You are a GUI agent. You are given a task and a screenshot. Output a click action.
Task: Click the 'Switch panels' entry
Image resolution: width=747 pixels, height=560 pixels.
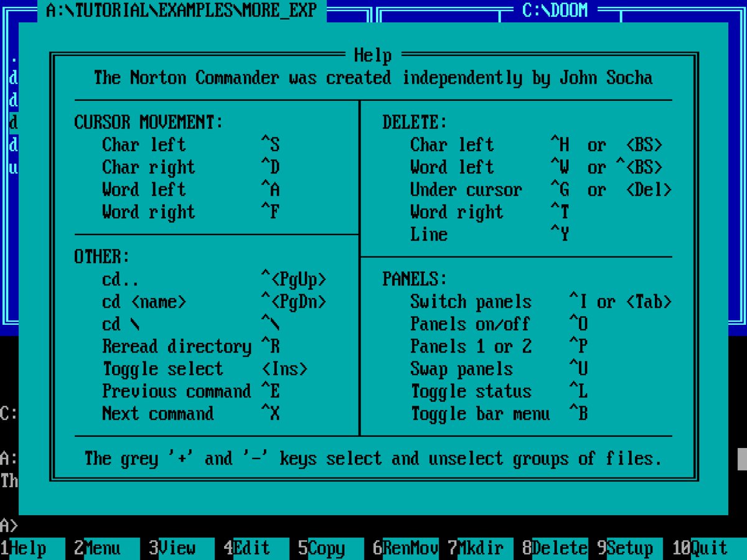coord(471,302)
